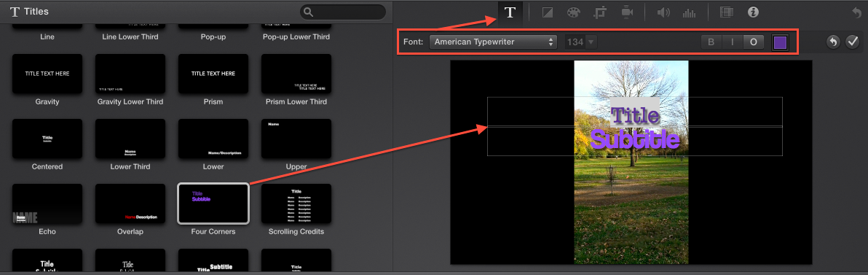The width and height of the screenshot is (868, 275).
Task: Open the purple text color swatch
Action: click(780, 42)
